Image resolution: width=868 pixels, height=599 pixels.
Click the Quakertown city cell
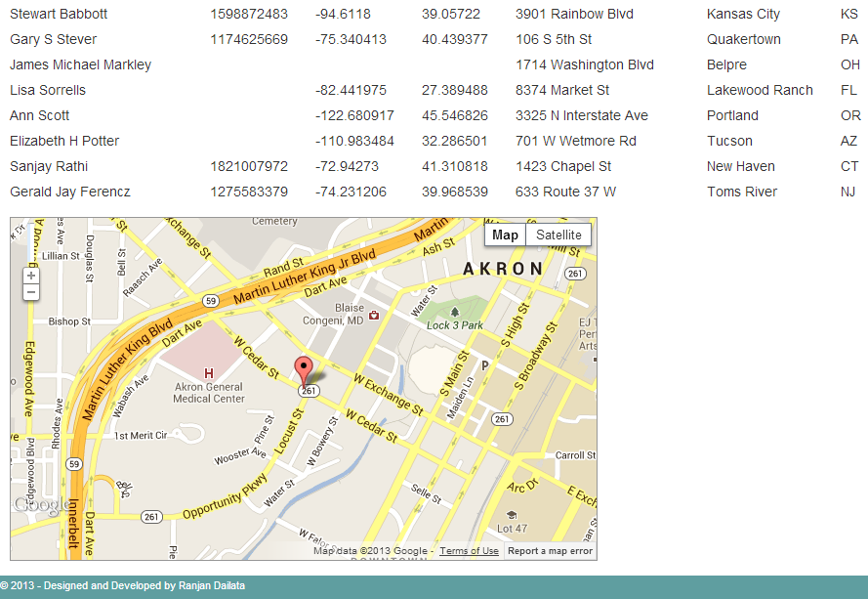[x=744, y=39]
